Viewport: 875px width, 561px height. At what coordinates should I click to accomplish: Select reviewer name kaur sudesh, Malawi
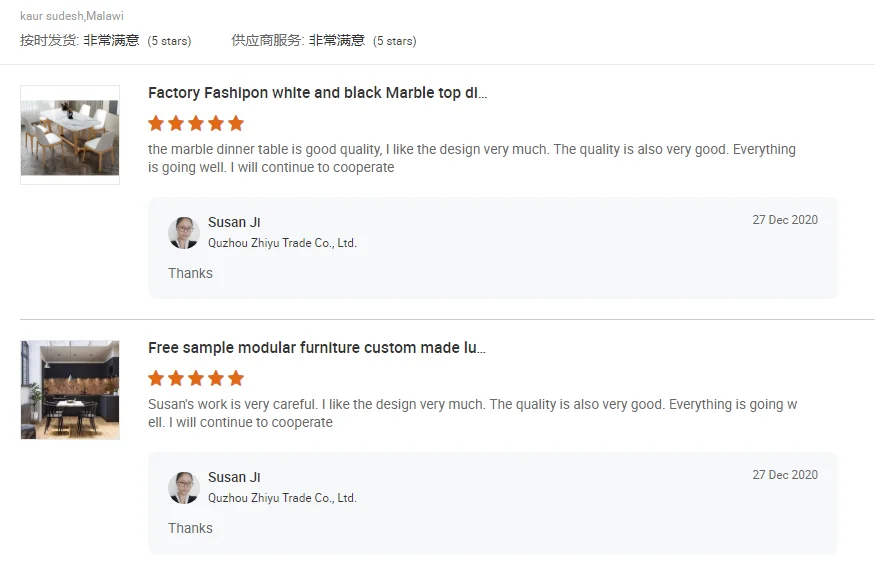click(72, 16)
